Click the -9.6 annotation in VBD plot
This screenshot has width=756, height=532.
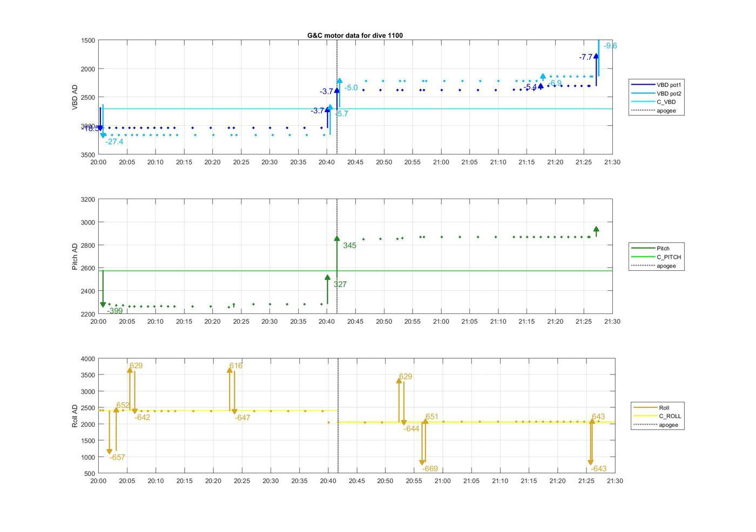610,46
